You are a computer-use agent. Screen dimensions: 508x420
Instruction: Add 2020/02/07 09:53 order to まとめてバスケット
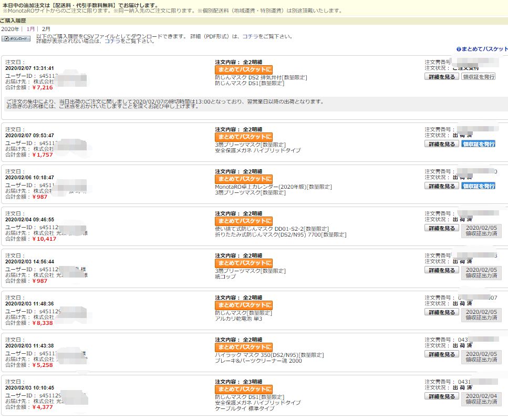tap(244, 137)
